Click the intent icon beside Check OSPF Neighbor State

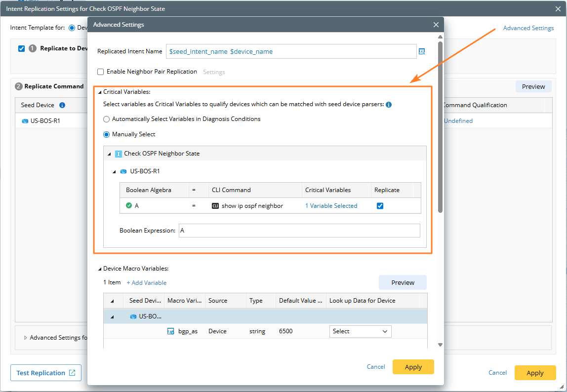[119, 154]
